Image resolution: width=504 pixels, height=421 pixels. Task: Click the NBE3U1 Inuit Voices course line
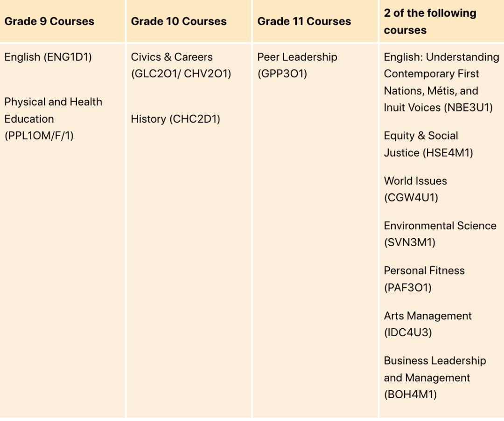click(438, 108)
